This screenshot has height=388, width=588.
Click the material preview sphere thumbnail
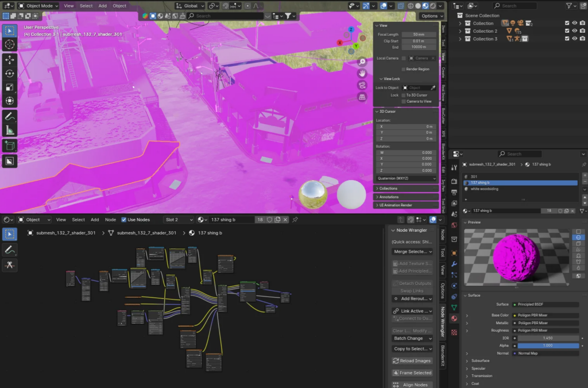(x=516, y=258)
